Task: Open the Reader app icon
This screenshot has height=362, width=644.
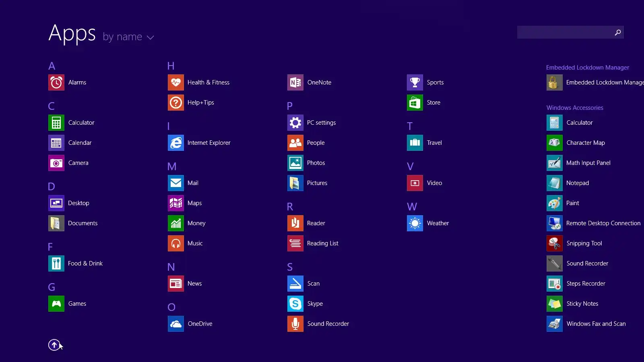Action: coord(295,223)
